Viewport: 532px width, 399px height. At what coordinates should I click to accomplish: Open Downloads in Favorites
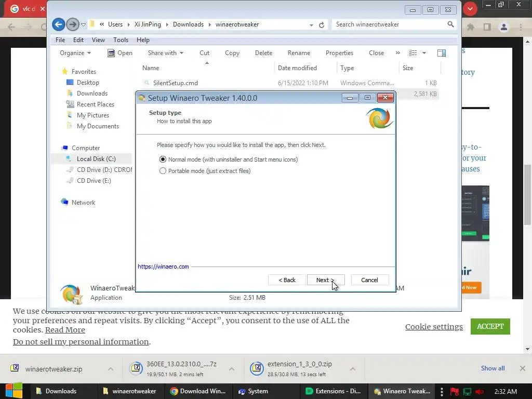[92, 94]
